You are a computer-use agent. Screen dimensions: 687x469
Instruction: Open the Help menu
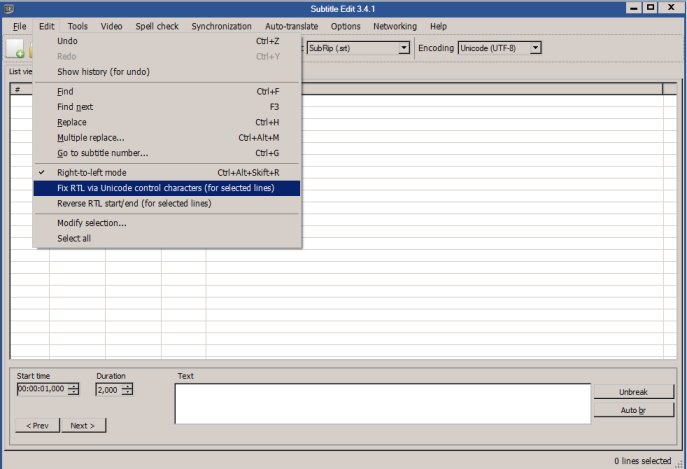(438, 26)
